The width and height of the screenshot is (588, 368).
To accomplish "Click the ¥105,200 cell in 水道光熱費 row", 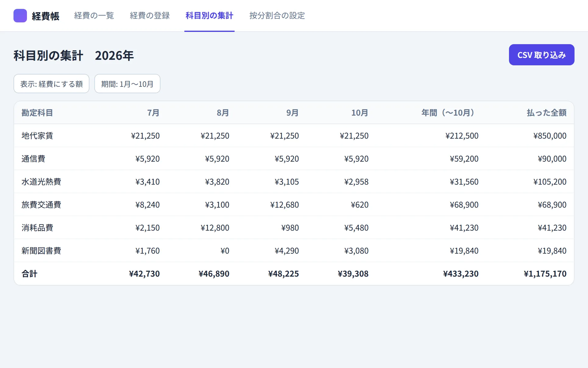I will click(x=550, y=182).
